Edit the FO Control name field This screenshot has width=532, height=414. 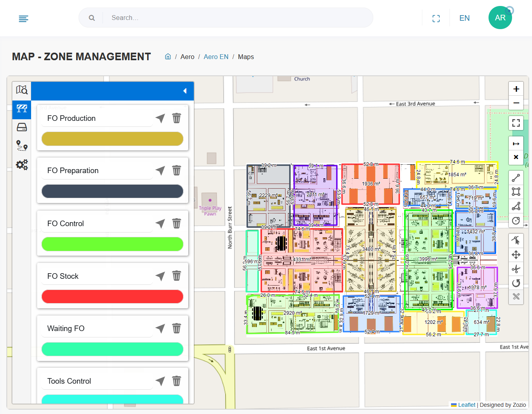[x=97, y=224]
